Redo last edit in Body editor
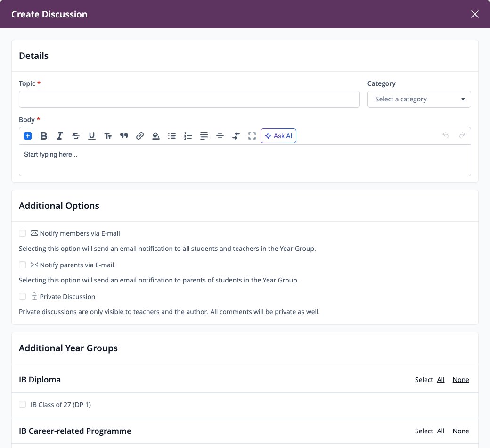Image resolution: width=490 pixels, height=448 pixels. [462, 135]
